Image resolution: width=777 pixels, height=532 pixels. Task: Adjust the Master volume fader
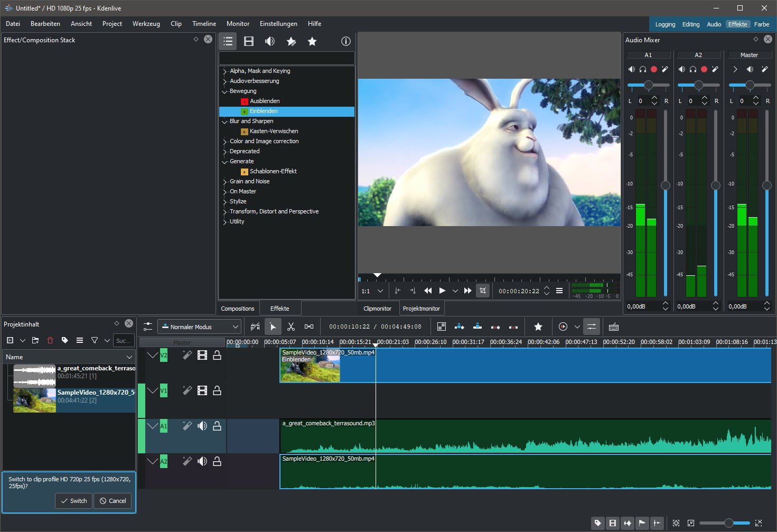766,185
